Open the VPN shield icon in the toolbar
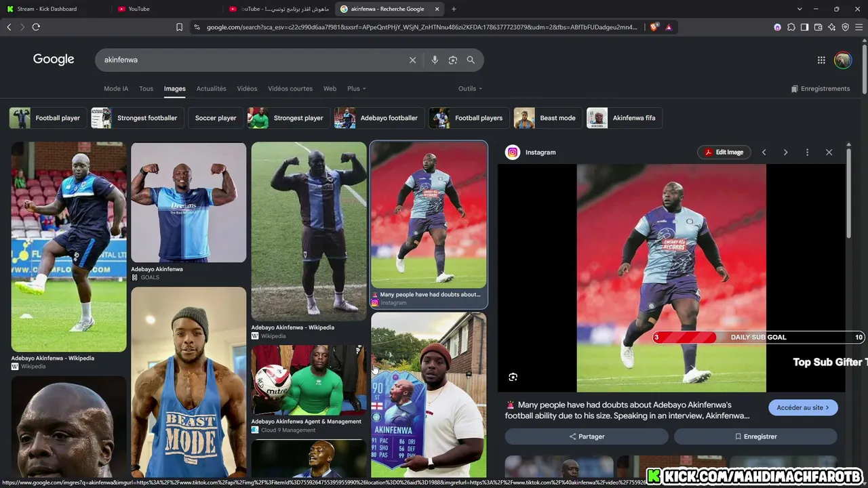This screenshot has width=868, height=488. [845, 27]
